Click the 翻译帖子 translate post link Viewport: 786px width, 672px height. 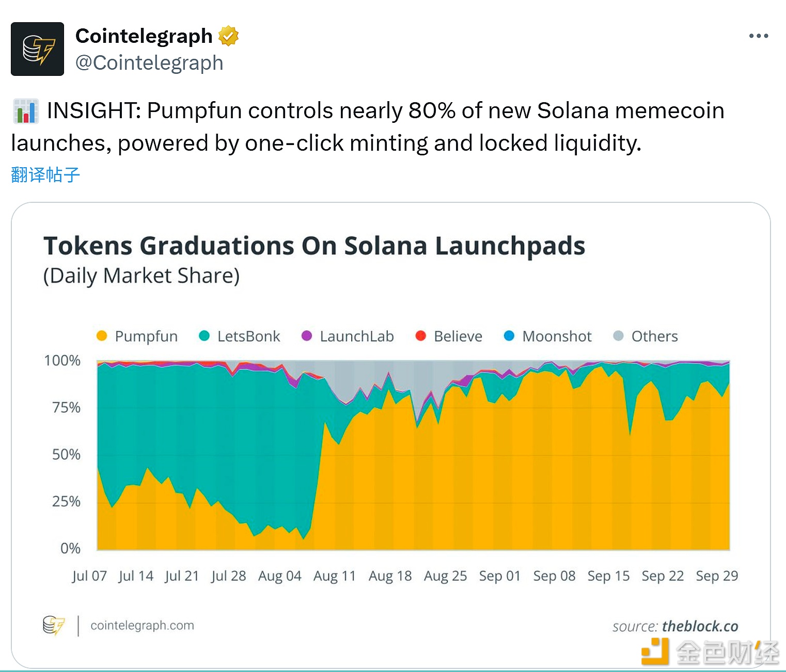coord(45,175)
